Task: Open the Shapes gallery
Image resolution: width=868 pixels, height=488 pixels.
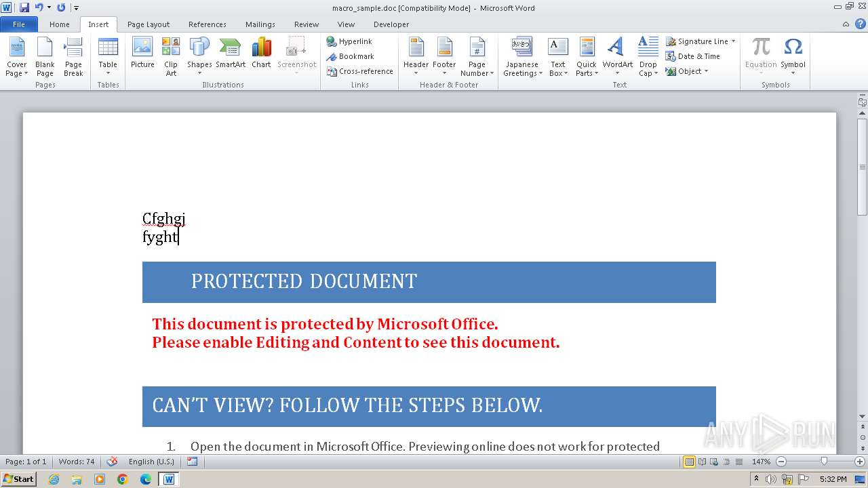Action: (199, 57)
